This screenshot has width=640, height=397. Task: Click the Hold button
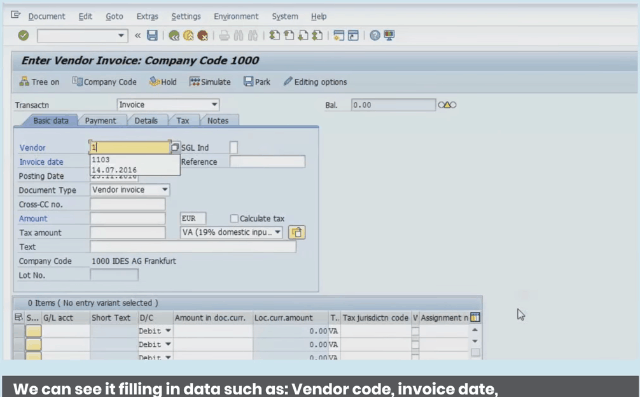tap(163, 82)
